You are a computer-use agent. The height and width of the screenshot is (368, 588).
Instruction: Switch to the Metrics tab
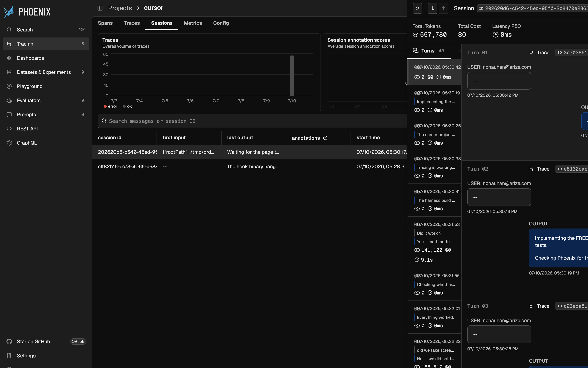[193, 23]
